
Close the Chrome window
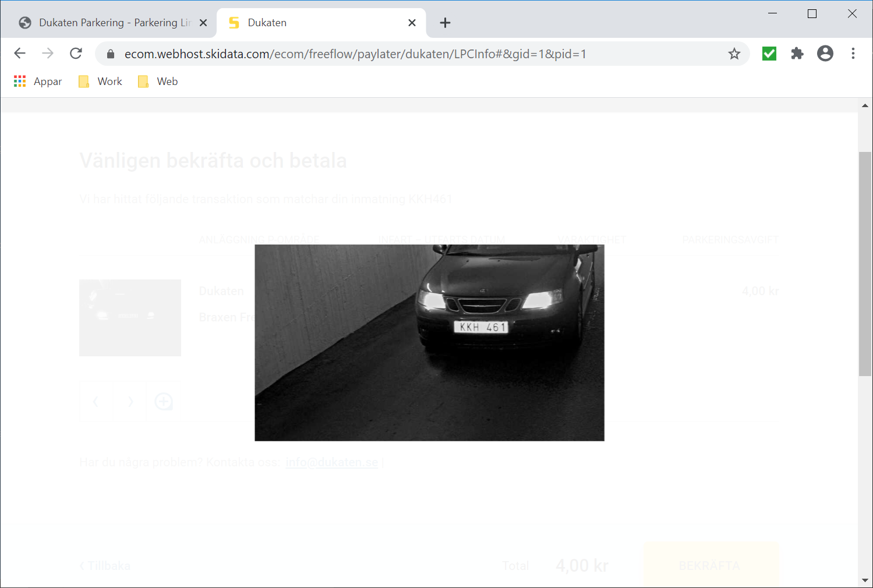[x=852, y=13]
